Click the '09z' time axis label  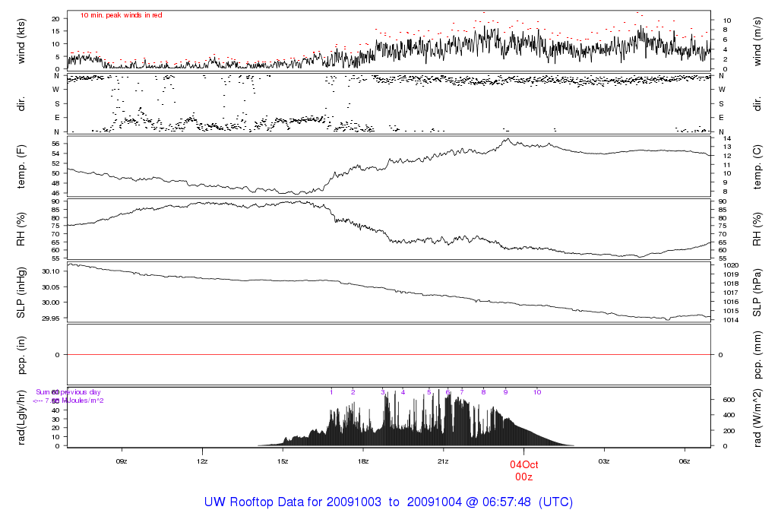[x=122, y=461]
